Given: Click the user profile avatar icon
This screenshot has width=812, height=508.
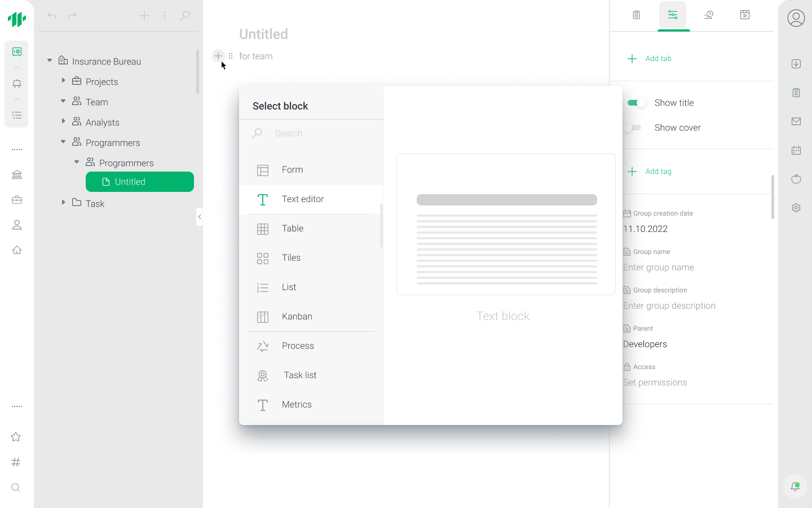Looking at the screenshot, I should point(796,18).
